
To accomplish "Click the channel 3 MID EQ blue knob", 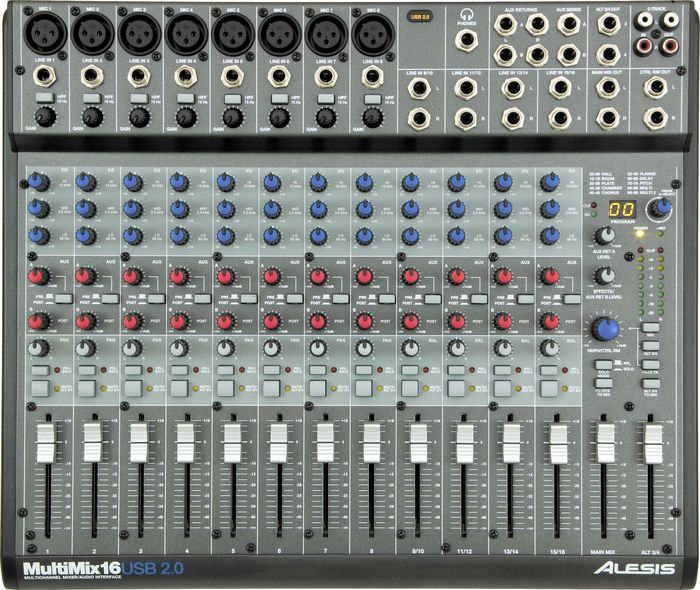I will (133, 209).
